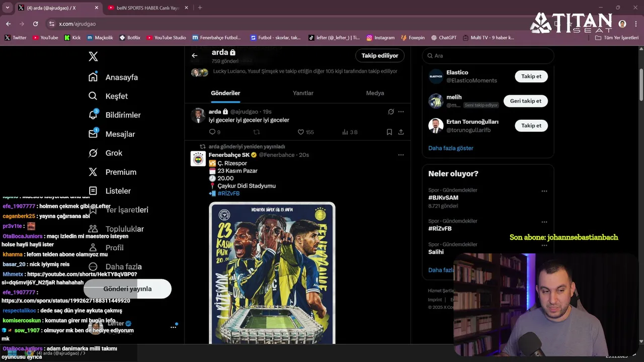The width and height of the screenshot is (644, 362).
Task: Open BotRix bookmark
Action: [130, 38]
